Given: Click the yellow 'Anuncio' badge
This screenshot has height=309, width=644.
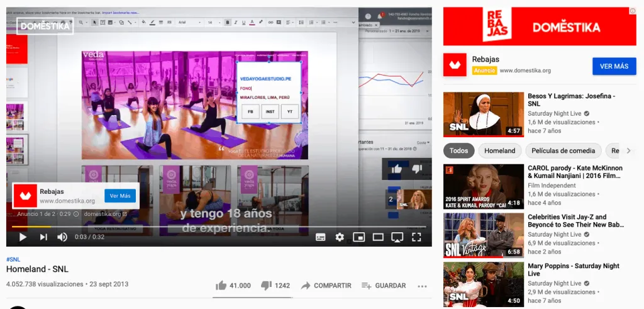Looking at the screenshot, I should coord(485,70).
